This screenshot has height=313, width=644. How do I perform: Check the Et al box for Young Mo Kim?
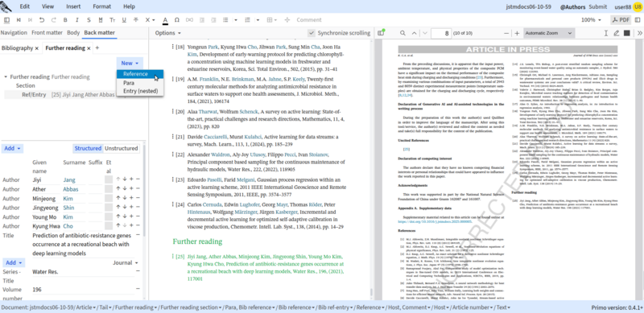pyautogui.click(x=109, y=216)
